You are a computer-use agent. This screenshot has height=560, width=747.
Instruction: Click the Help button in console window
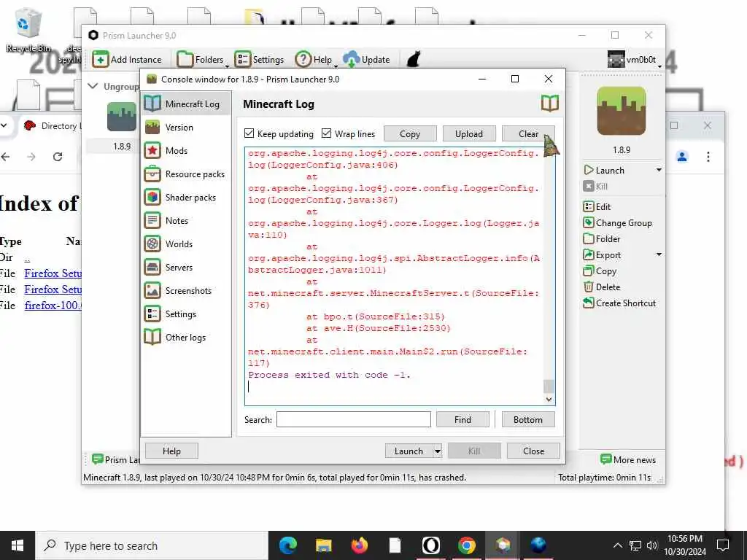coord(171,451)
